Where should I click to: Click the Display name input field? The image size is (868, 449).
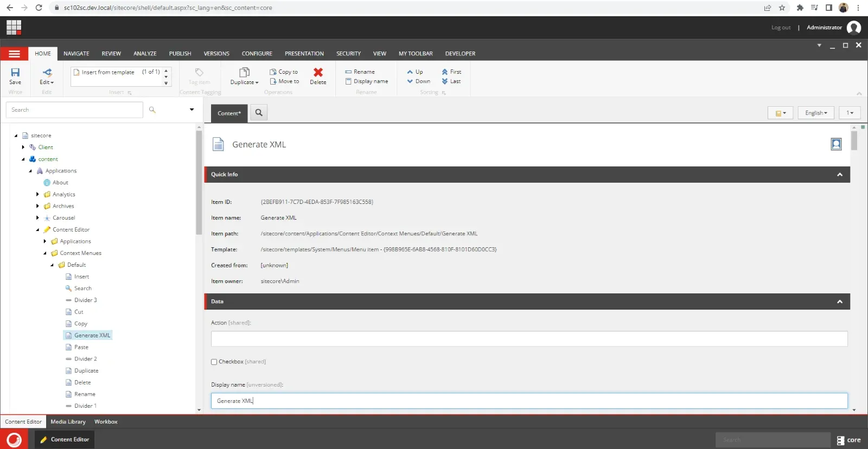[x=529, y=401]
